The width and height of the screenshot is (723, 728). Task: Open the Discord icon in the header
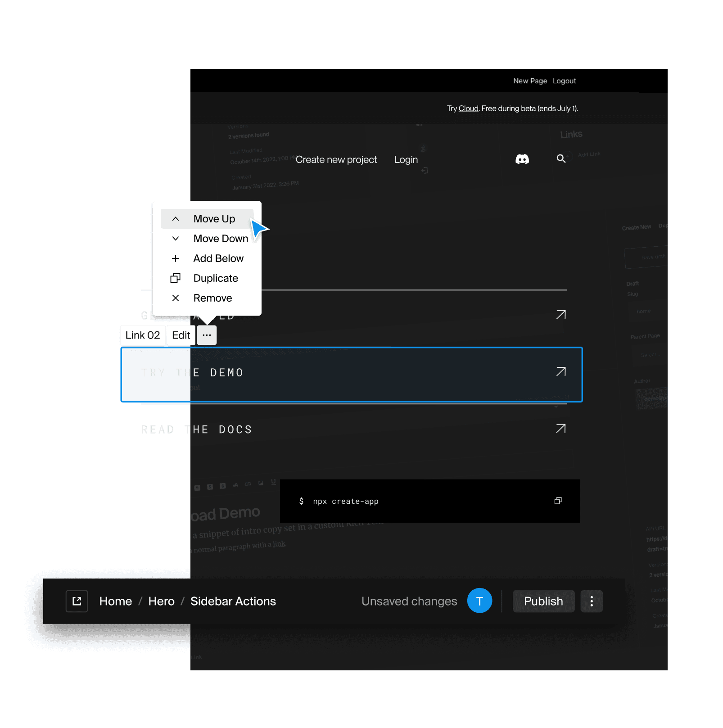522,159
